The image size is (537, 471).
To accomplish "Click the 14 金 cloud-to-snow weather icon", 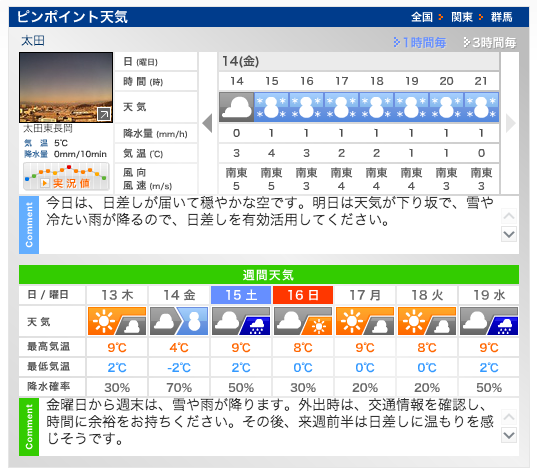I will (x=179, y=321).
